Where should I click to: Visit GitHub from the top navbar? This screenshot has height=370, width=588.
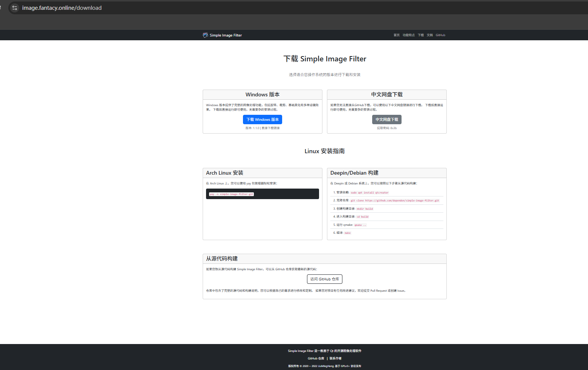point(440,35)
